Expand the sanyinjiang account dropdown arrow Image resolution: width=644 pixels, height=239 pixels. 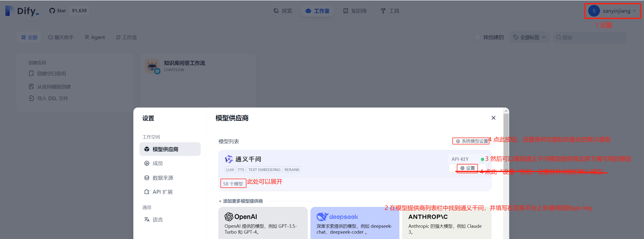coord(634,11)
